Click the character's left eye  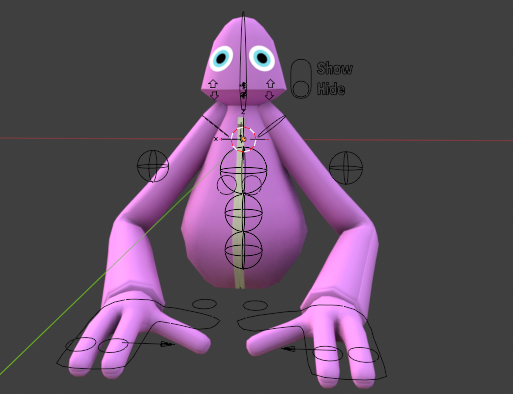click(221, 59)
